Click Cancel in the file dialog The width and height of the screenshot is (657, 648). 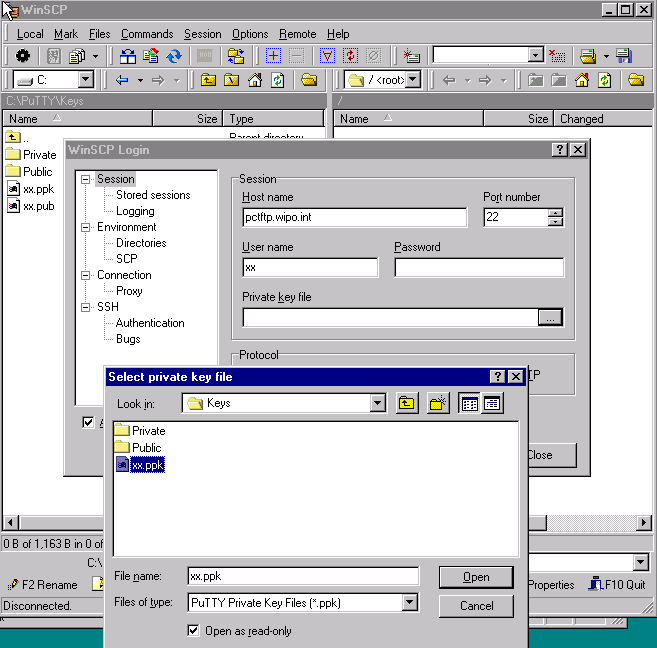tap(476, 605)
